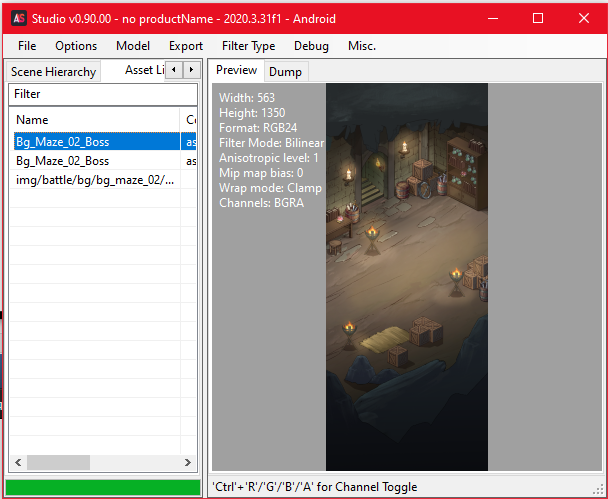Viewport: 608px width, 499px height.
Task: Click the window resize grip in status bar
Action: point(599,489)
